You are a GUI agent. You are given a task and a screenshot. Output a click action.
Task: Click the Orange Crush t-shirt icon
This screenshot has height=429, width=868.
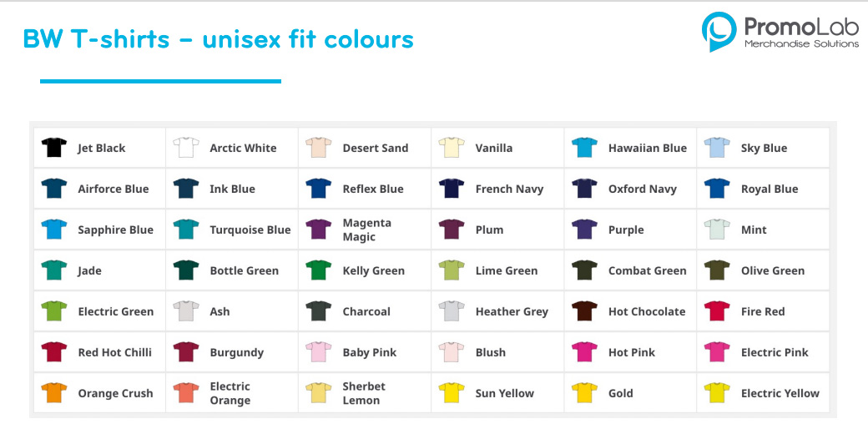(53, 393)
